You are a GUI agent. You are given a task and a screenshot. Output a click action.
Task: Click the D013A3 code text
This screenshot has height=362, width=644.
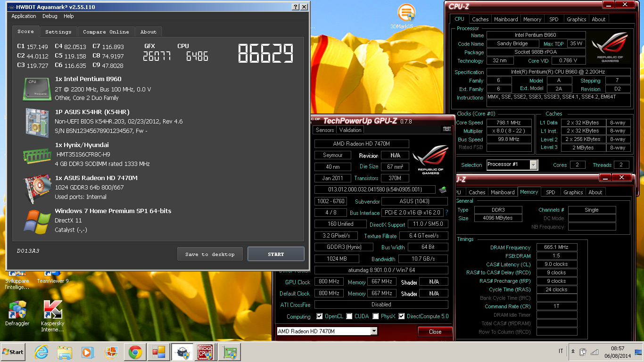click(28, 251)
